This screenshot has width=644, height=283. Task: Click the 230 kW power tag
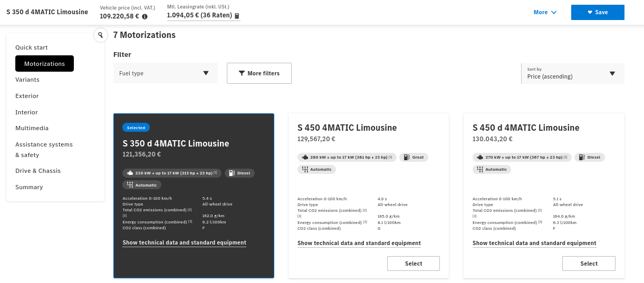point(172,173)
